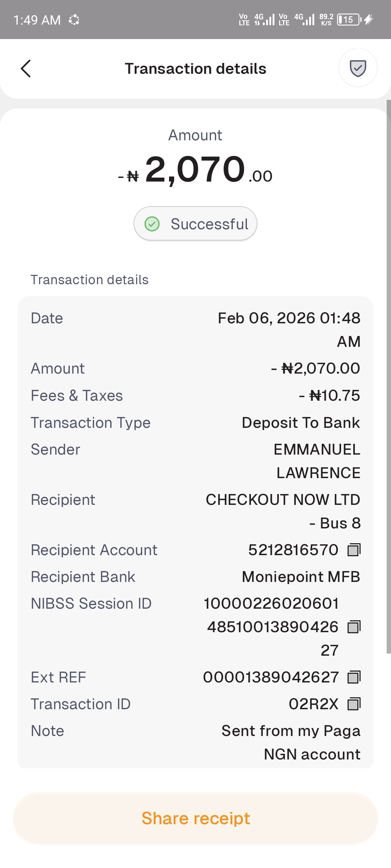Viewport: 391px width, 868px height.
Task: Copy the NIBSS Session ID
Action: click(x=354, y=627)
